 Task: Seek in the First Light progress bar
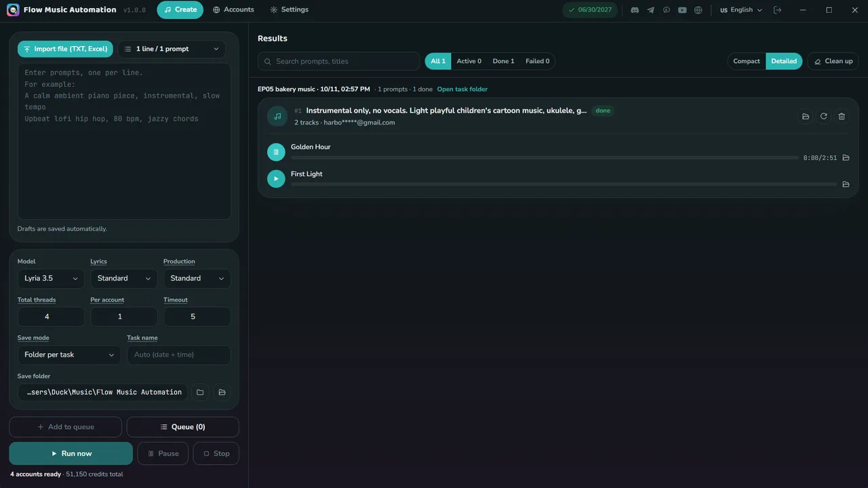[564, 184]
